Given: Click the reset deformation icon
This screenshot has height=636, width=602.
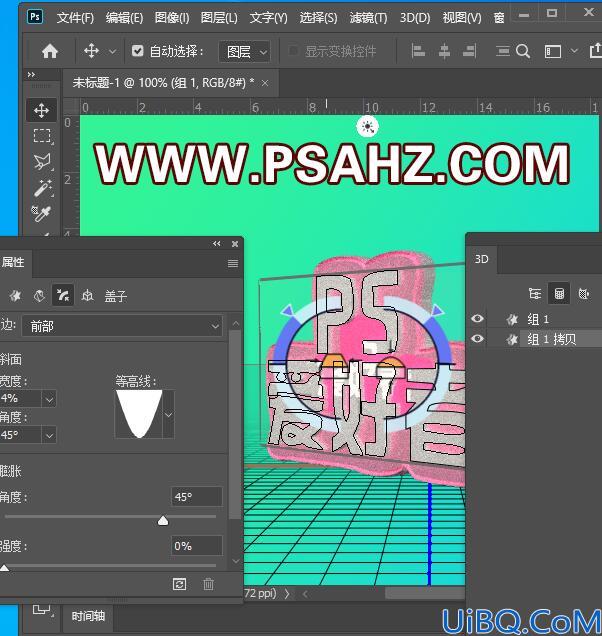Looking at the screenshot, I should pyautogui.click(x=179, y=584).
